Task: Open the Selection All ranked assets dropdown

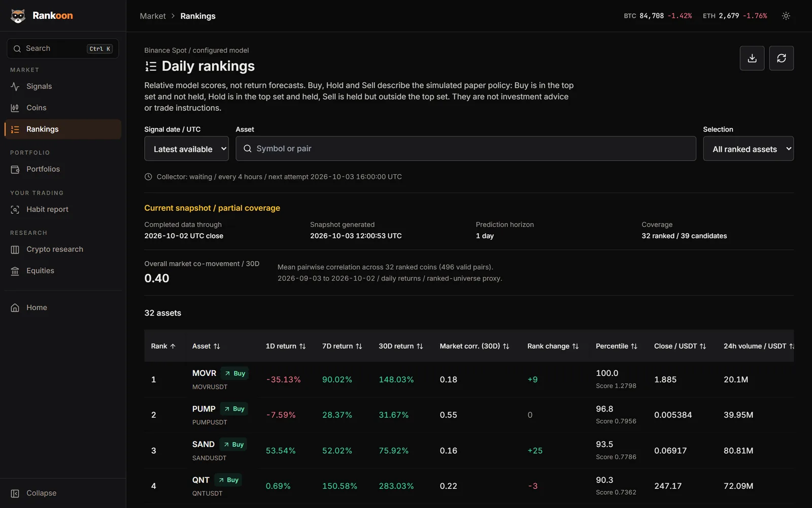Action: pos(748,149)
